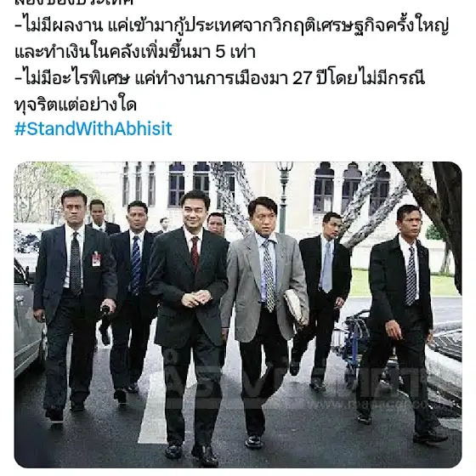Open the #StandWithAbhisit hashtag link
The width and height of the screenshot is (476, 476).
[93, 128]
